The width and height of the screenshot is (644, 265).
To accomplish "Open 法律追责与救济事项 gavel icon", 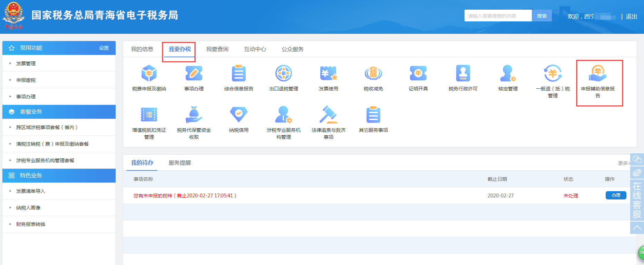I will pos(329,115).
